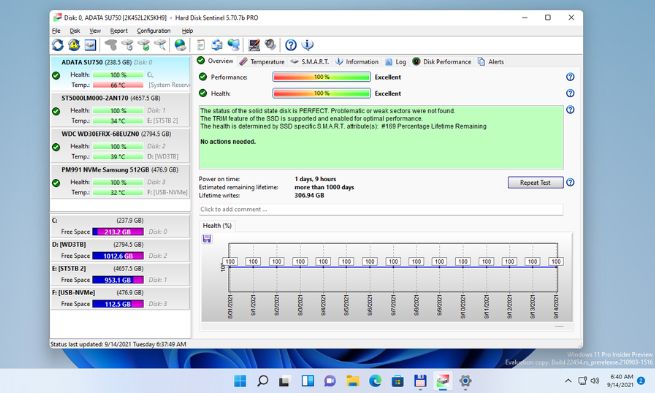Switch to the Information tab
Image resolution: width=655 pixels, height=393 pixels.
pos(357,61)
